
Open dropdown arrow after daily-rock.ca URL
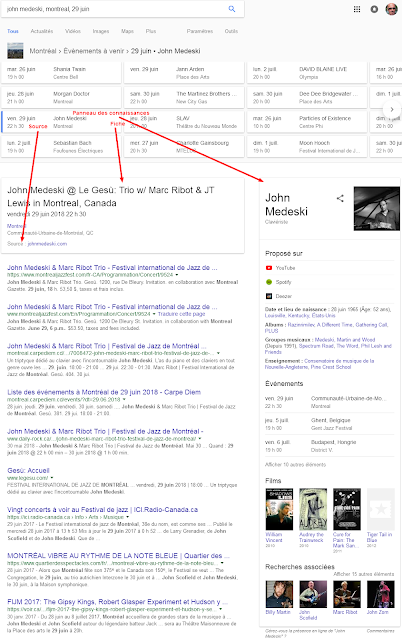coord(200,439)
